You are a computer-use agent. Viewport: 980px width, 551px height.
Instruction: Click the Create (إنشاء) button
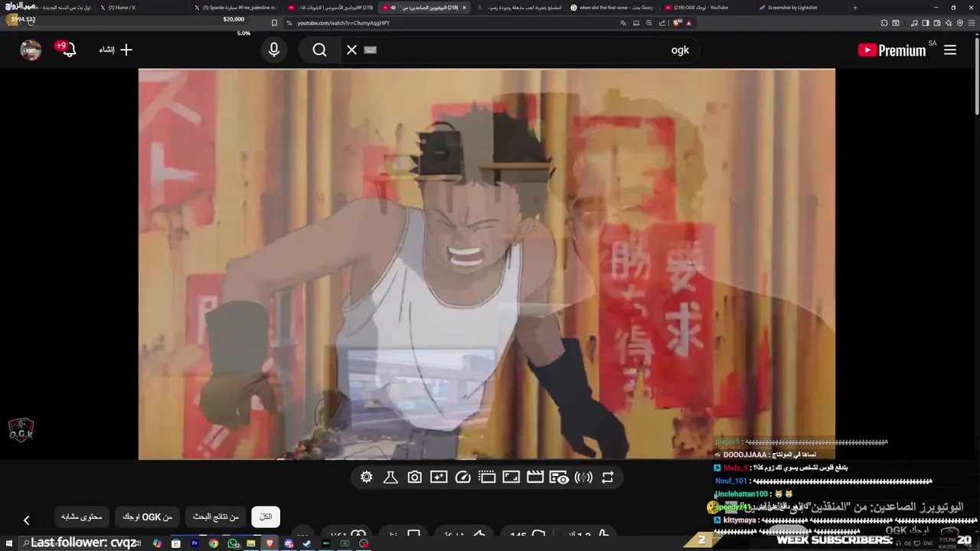(116, 50)
